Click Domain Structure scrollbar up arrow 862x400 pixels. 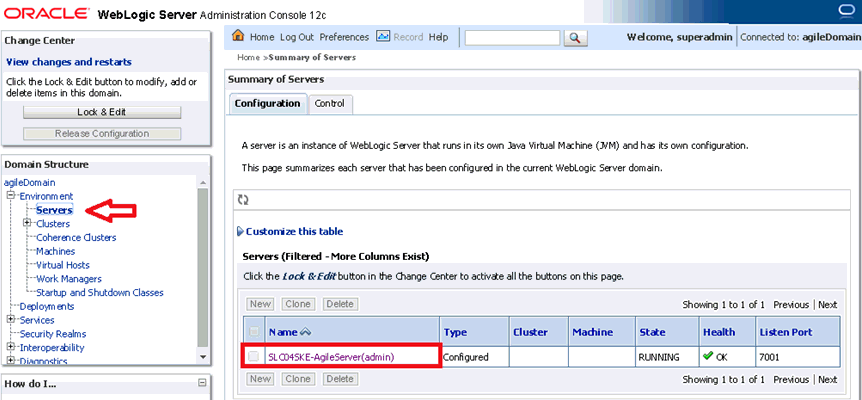coord(203,181)
